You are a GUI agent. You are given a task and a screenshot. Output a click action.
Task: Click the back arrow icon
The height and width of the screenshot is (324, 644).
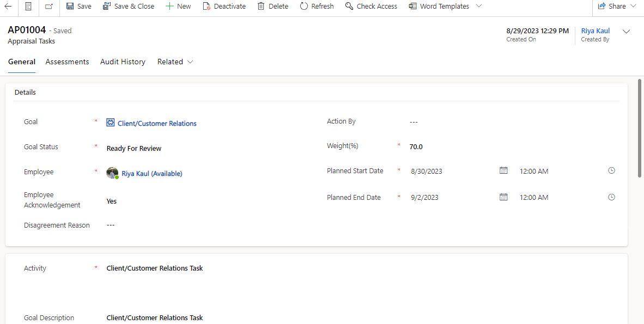[9, 6]
